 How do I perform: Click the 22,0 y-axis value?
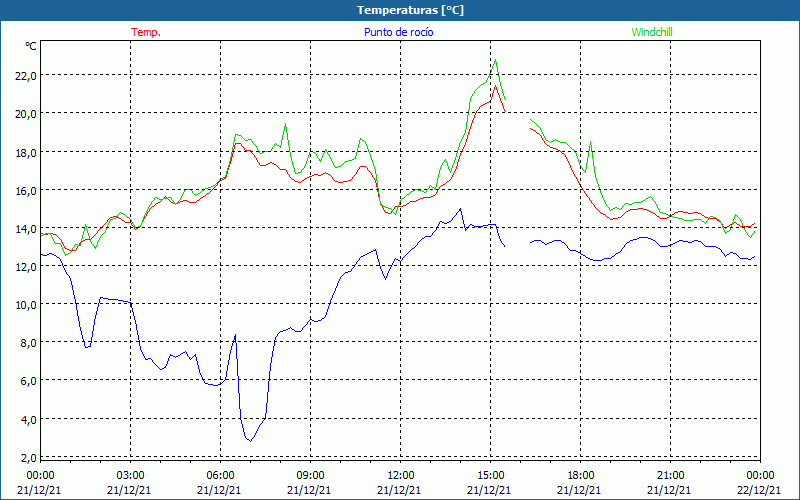pos(24,75)
